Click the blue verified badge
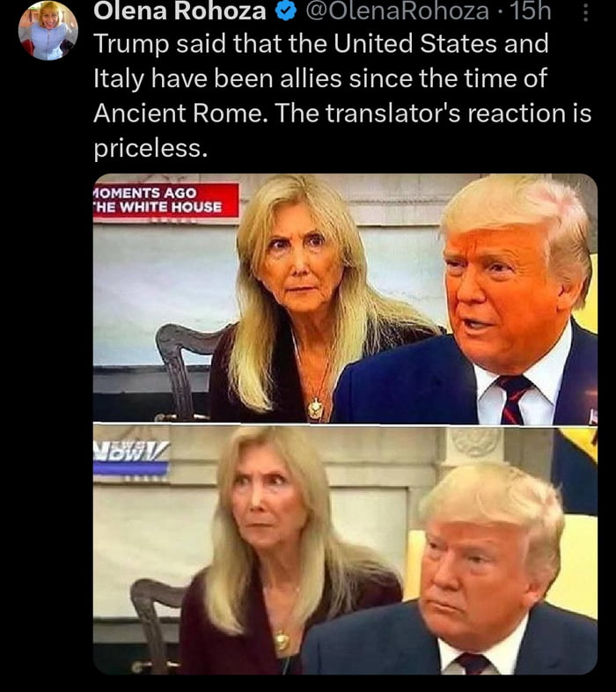This screenshot has height=692, width=616. [x=285, y=11]
